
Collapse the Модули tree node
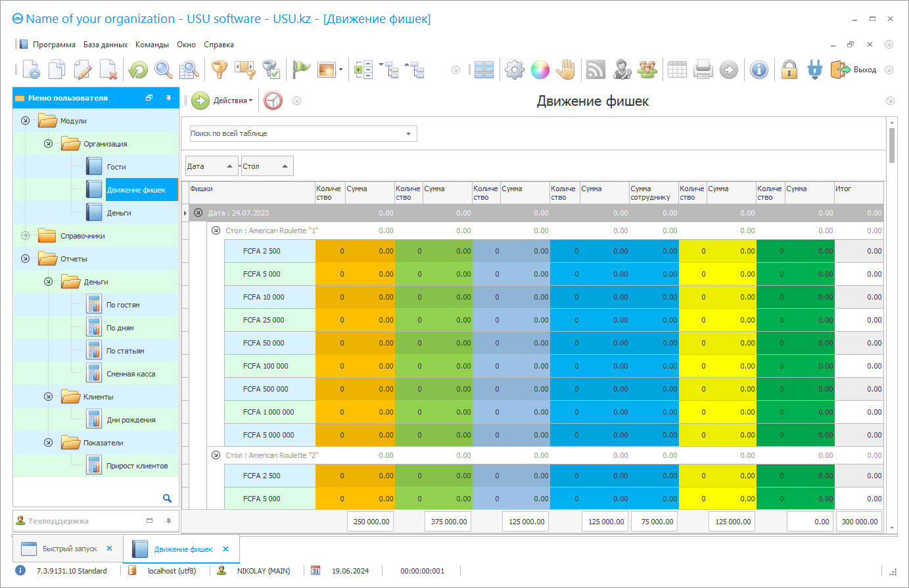tap(26, 121)
